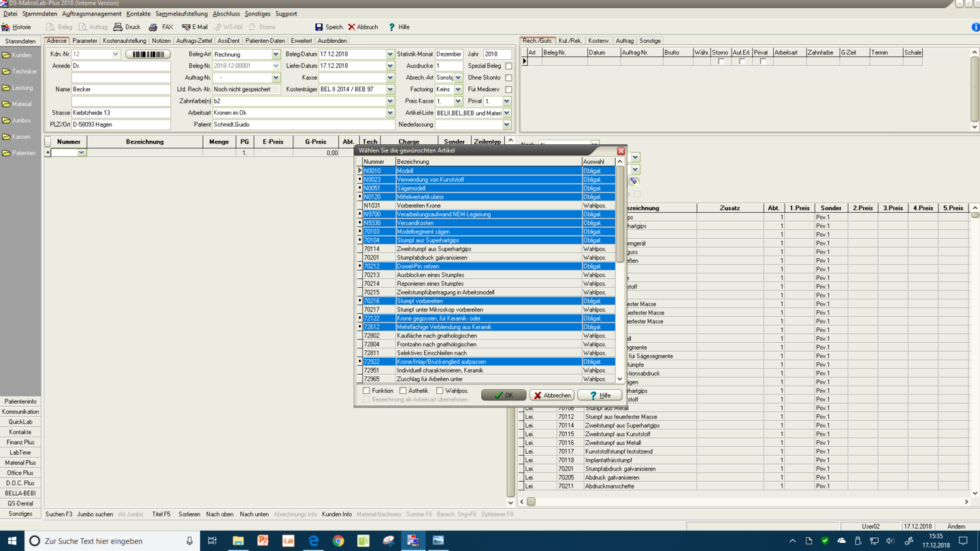Open the Factoring dropdown
This screenshot has height=551, width=980.
pyautogui.click(x=458, y=89)
